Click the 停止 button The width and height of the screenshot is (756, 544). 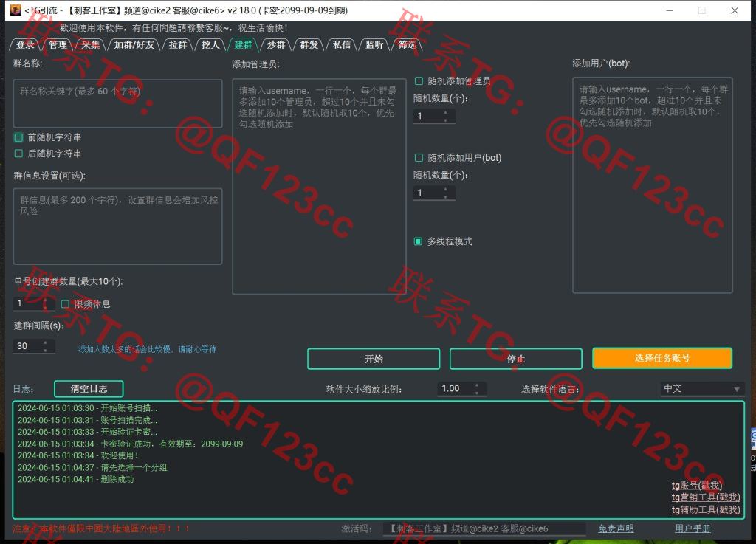coord(516,359)
